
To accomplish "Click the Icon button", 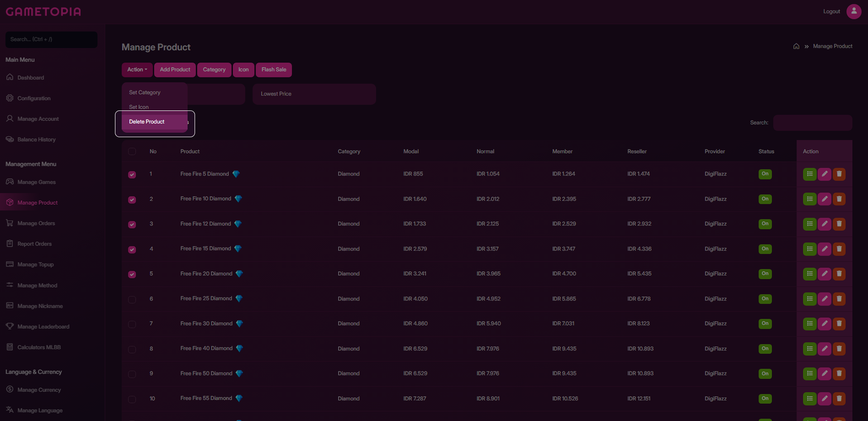I will click(x=243, y=70).
